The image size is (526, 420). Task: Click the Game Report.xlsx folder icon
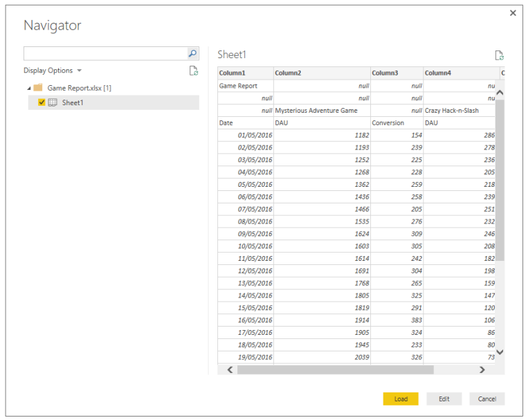(38, 88)
